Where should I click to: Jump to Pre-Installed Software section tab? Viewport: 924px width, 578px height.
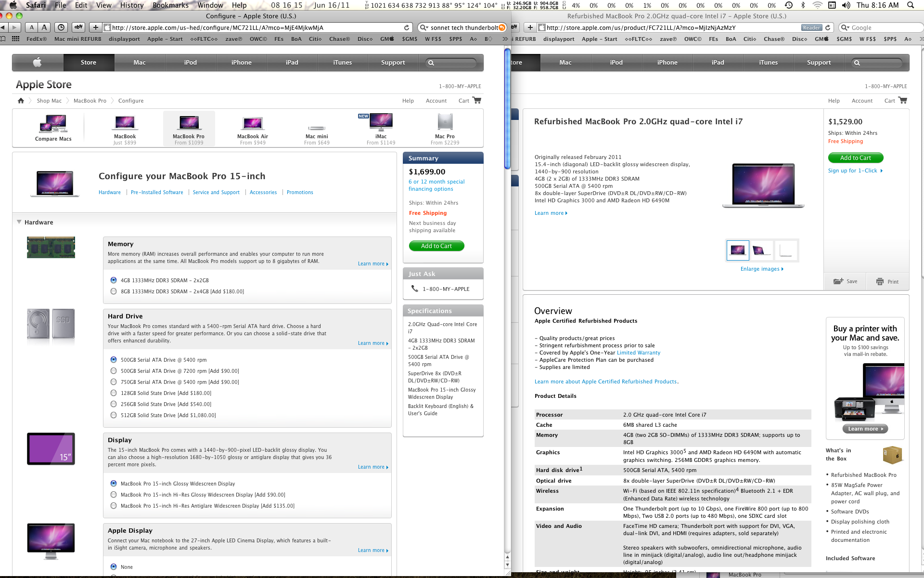157,192
